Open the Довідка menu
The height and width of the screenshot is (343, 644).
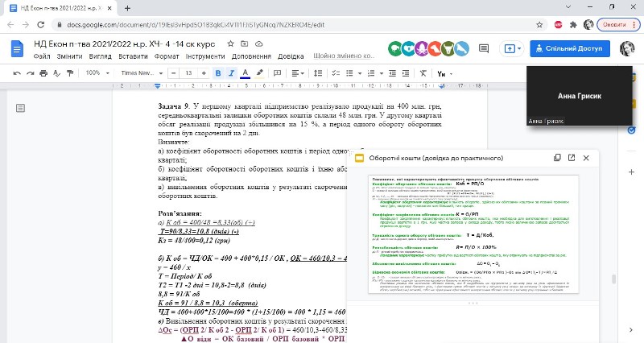click(x=291, y=56)
